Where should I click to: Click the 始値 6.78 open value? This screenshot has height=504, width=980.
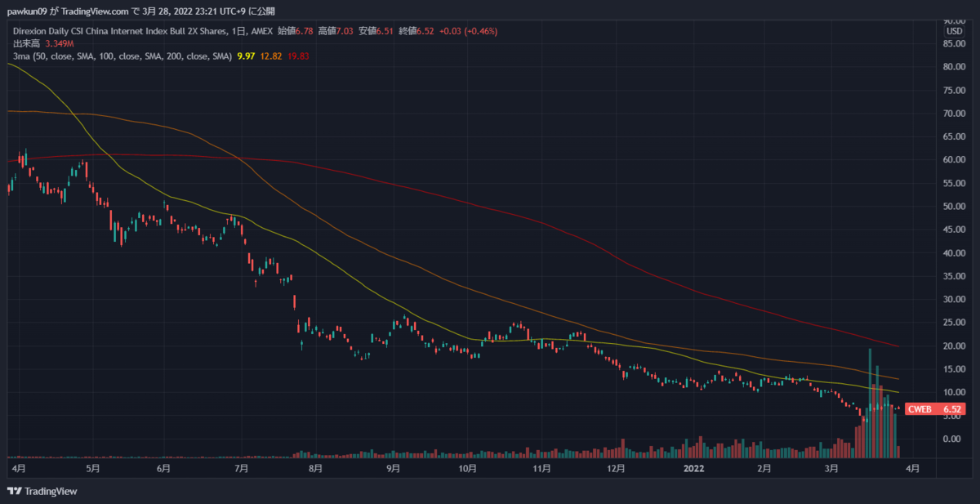[296, 31]
